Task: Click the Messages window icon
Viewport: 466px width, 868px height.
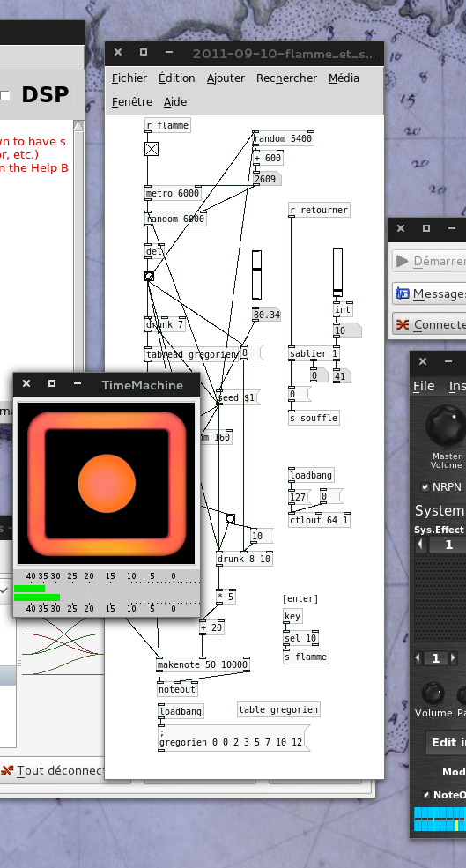Action: (403, 293)
